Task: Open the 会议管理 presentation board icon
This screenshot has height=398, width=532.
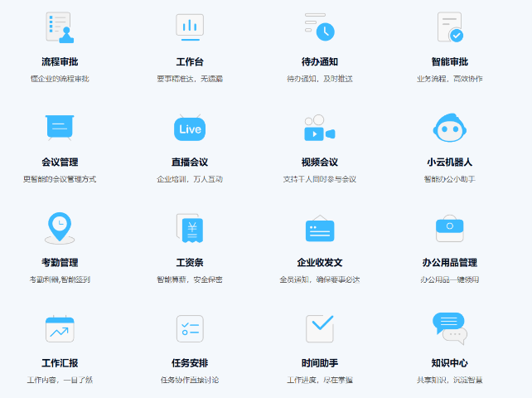Action: click(x=60, y=128)
